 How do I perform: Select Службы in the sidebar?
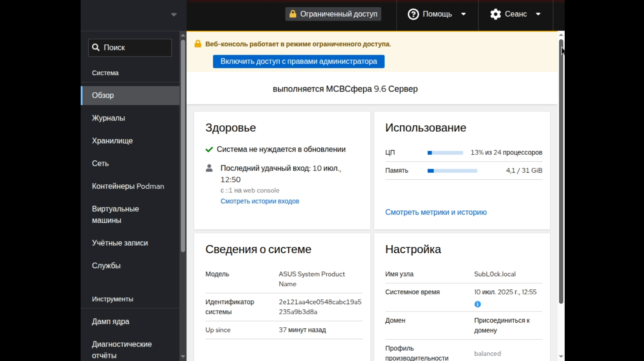tap(106, 266)
